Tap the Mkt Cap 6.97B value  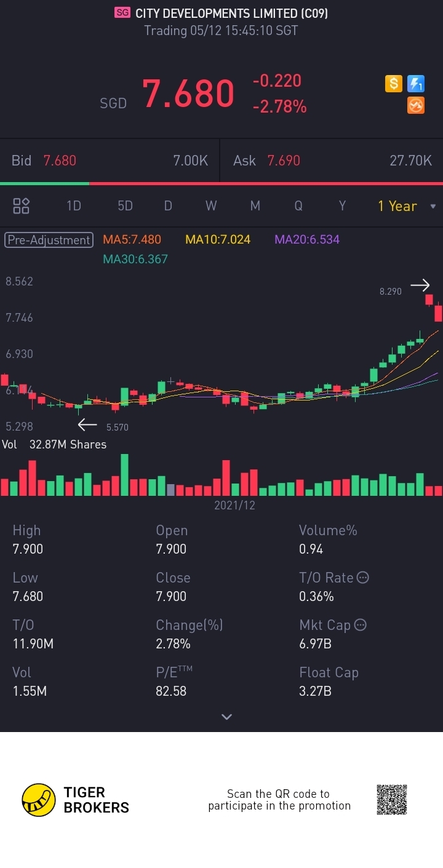tap(315, 643)
